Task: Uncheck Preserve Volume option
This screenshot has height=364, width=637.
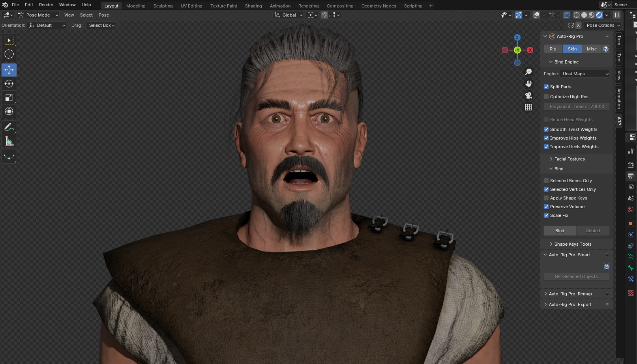Action: click(x=546, y=207)
